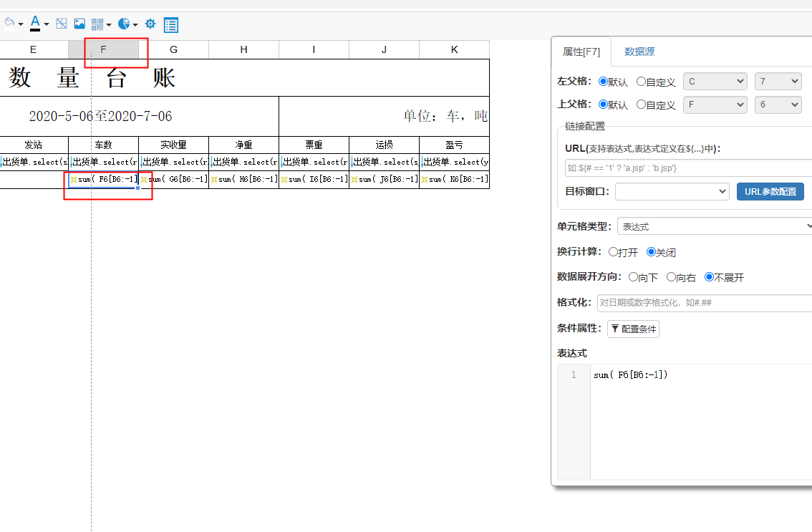The width and height of the screenshot is (812, 532).
Task: Select the 自定义 radio for 左父格
Action: [641, 81]
